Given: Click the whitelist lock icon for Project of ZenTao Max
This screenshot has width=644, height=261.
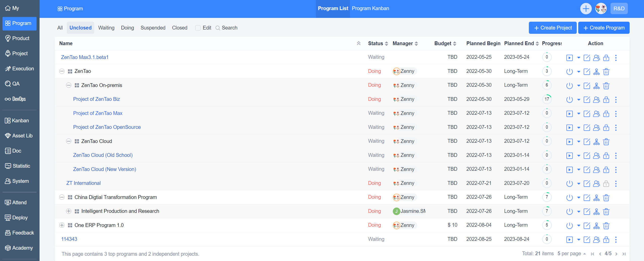Looking at the screenshot, I should [x=606, y=114].
